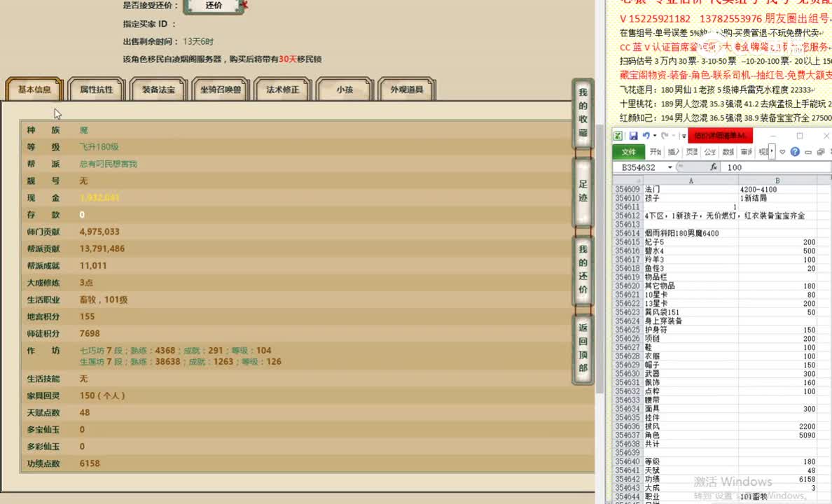
Task: Switch to the 装备法宝 tab
Action: click(158, 88)
